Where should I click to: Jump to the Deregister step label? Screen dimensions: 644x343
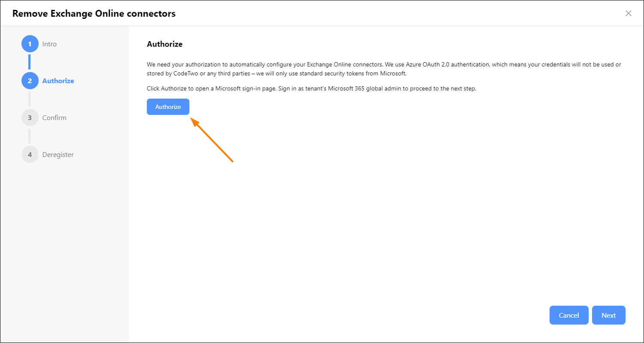tap(58, 154)
